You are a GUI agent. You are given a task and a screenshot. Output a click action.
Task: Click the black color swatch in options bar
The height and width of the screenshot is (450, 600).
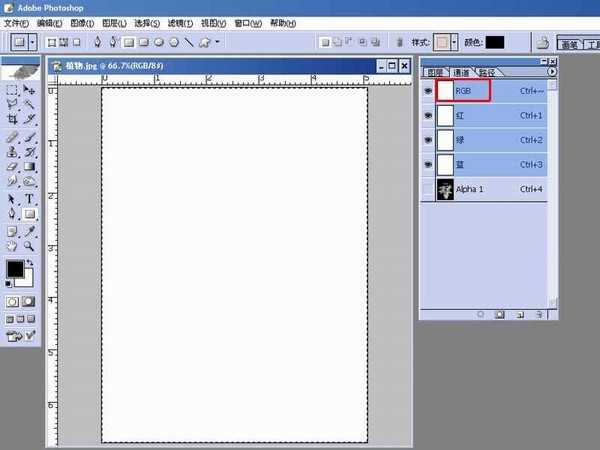495,42
